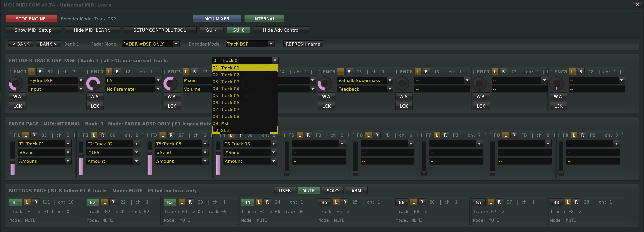
Task: Open the Encoder Mode dropdown
Action: (x=250, y=44)
